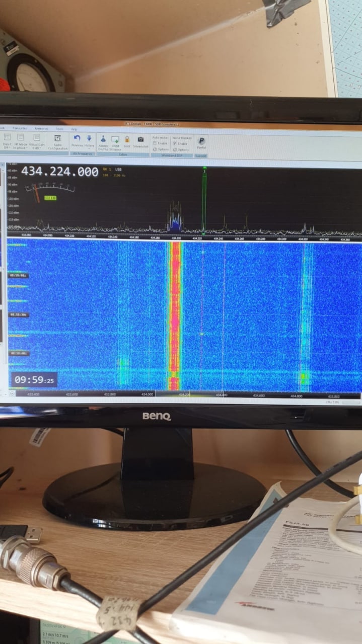Open Radio Configuration

58,138
